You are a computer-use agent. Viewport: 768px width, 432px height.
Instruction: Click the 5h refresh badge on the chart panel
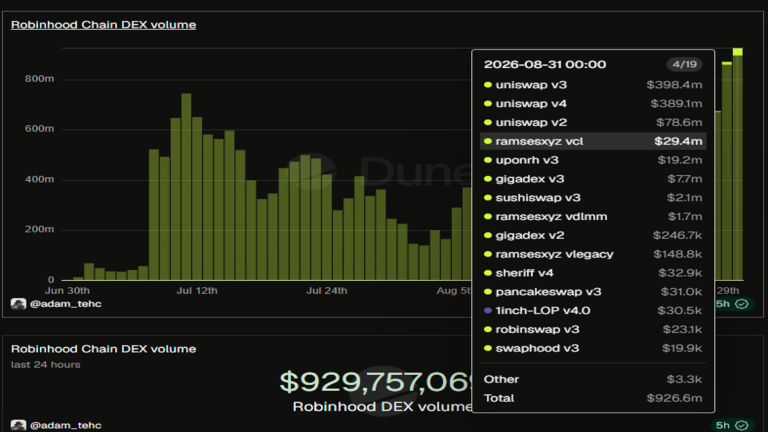(732, 304)
